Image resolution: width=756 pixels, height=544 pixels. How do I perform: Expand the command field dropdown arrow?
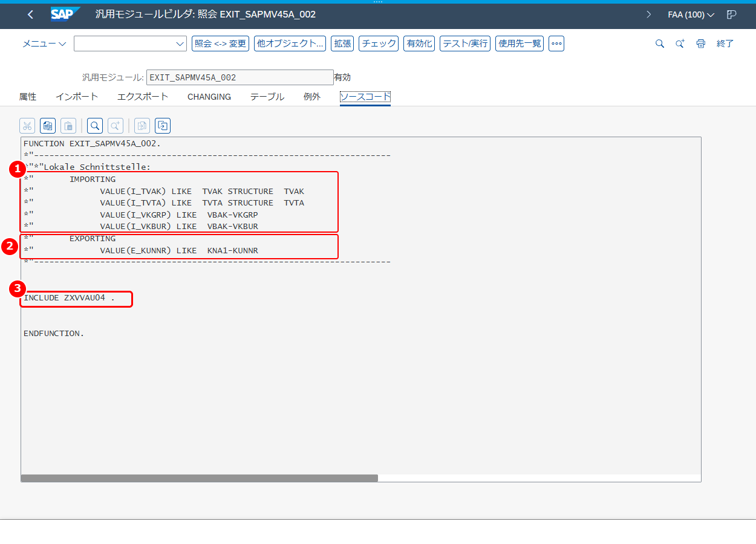(x=180, y=44)
